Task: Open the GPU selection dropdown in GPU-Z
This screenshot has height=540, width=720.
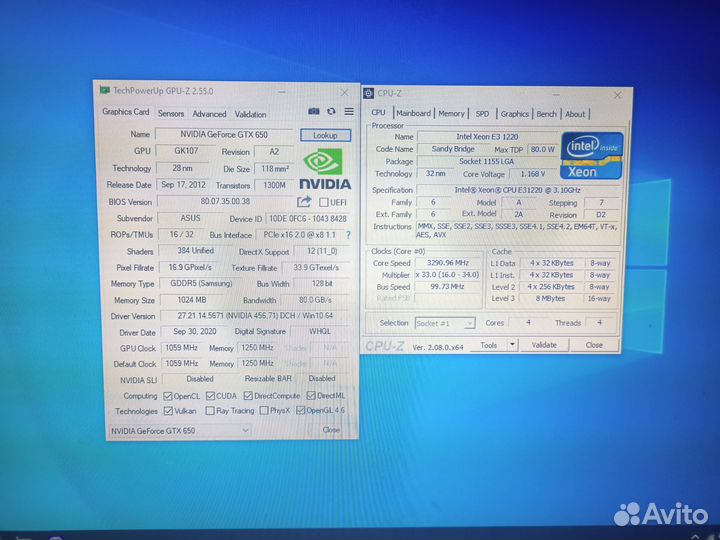Action: (x=180, y=431)
